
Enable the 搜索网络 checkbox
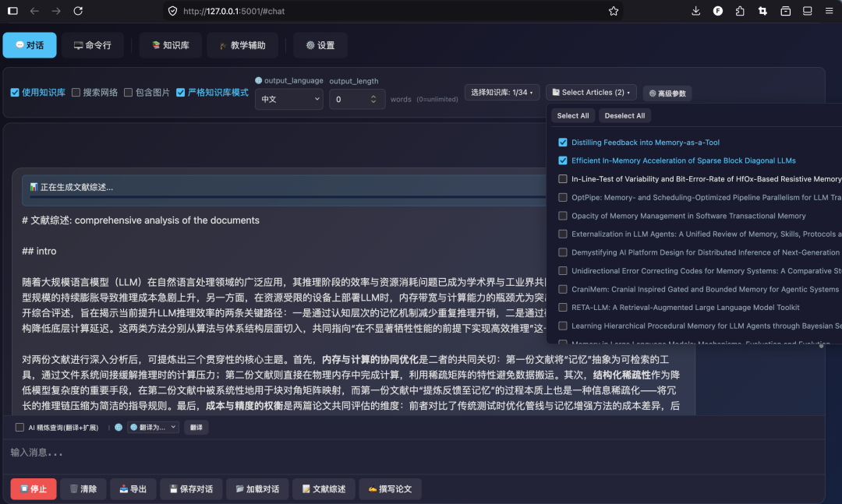[76, 93]
